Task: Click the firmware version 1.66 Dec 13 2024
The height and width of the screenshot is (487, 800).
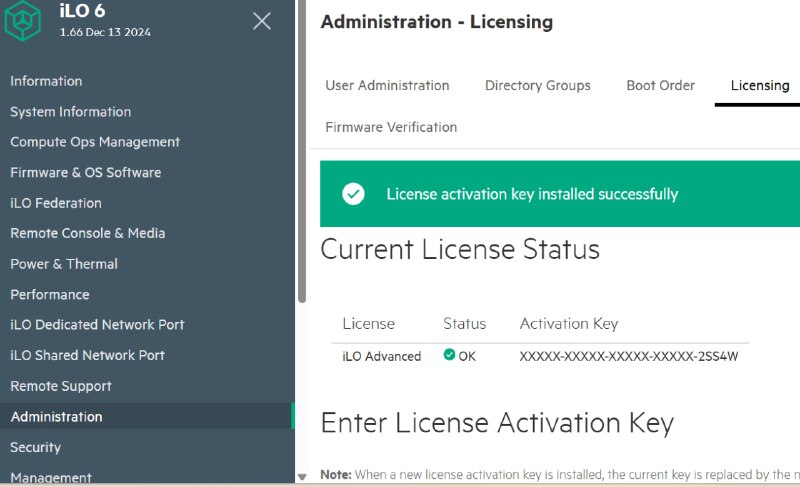Action: [105, 32]
